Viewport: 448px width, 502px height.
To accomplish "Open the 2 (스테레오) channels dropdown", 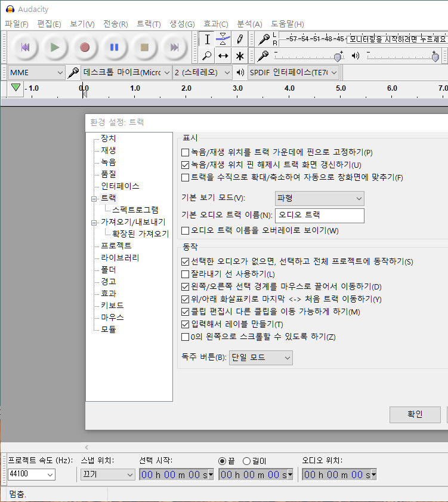I will (202, 73).
